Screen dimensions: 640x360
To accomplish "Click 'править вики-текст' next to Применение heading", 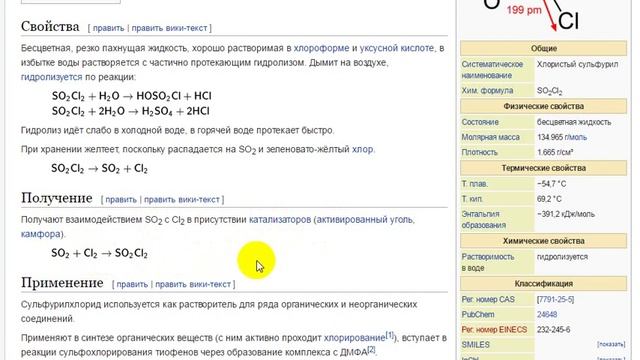I will click(x=193, y=284).
